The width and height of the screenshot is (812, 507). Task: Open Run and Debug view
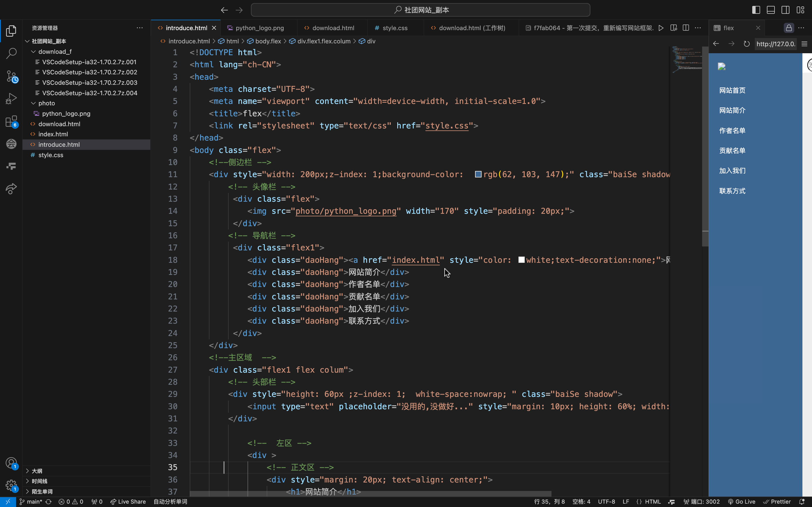11,99
